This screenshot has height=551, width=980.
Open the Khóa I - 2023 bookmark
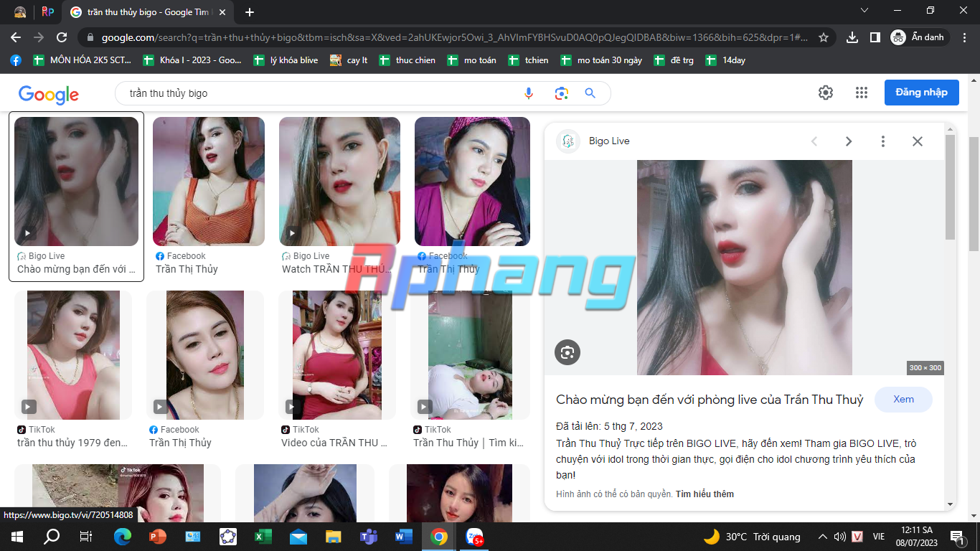click(193, 60)
